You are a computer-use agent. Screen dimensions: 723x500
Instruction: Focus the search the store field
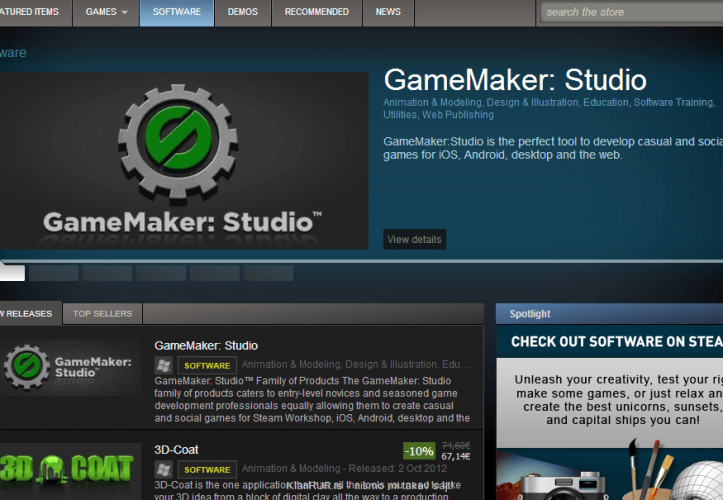click(630, 12)
